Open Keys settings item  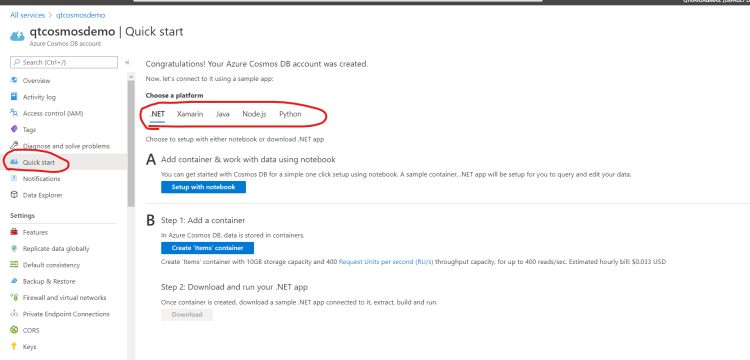point(29,347)
